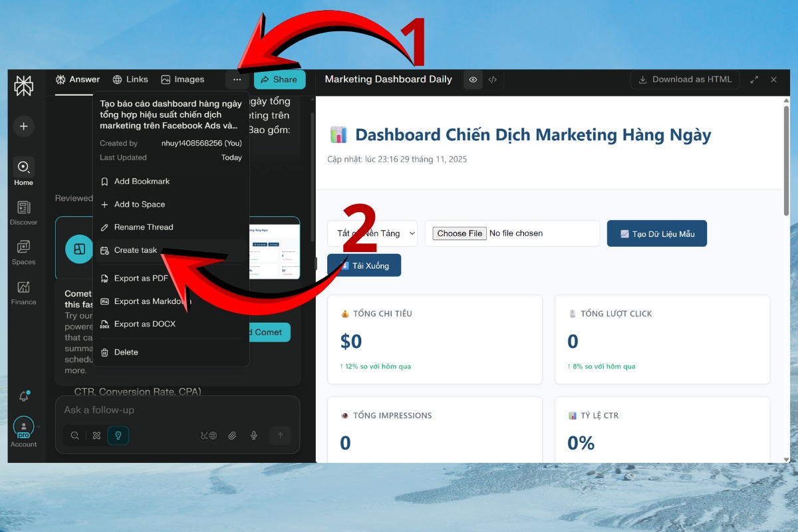Choose Export as Markdown option

click(x=171, y=301)
